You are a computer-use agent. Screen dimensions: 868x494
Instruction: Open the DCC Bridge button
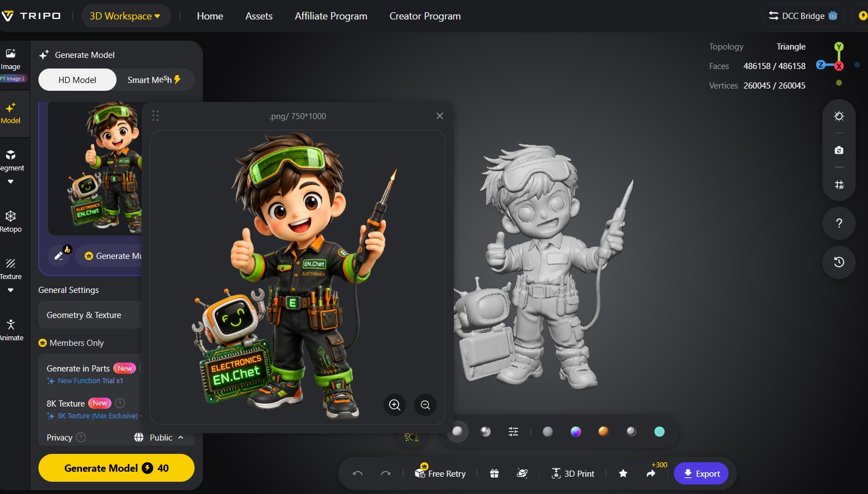pyautogui.click(x=803, y=16)
